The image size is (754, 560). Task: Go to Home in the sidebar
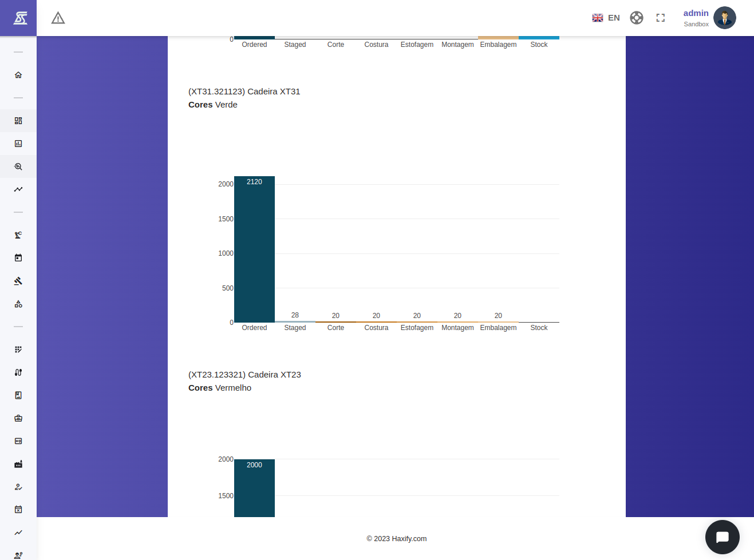(x=18, y=75)
